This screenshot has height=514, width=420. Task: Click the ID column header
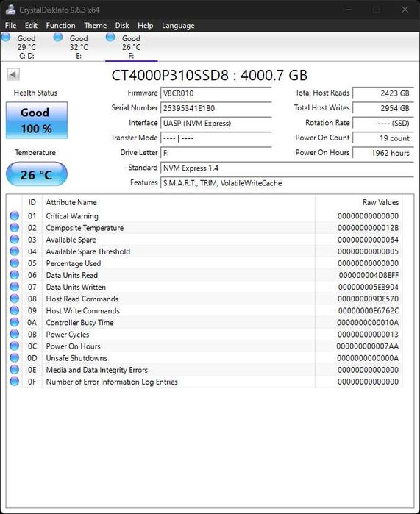point(32,202)
